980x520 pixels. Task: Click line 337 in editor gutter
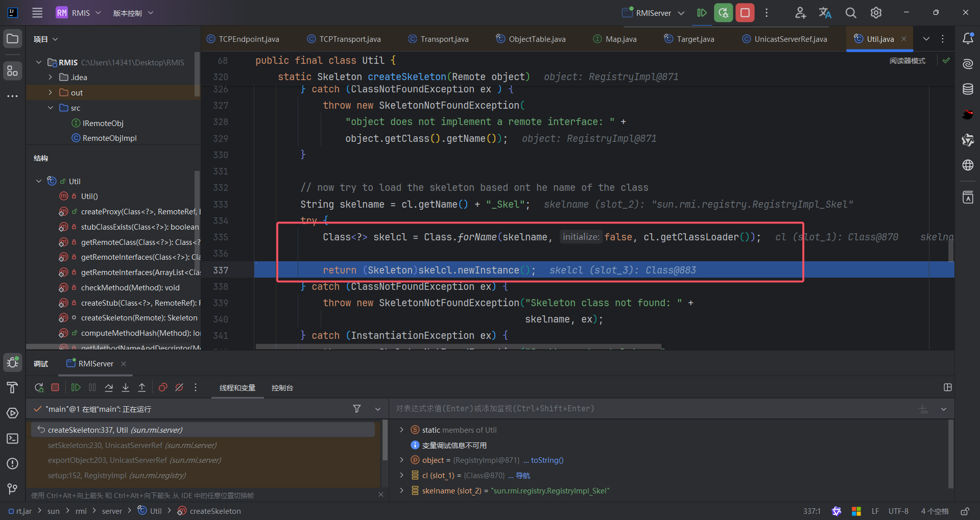tap(221, 270)
